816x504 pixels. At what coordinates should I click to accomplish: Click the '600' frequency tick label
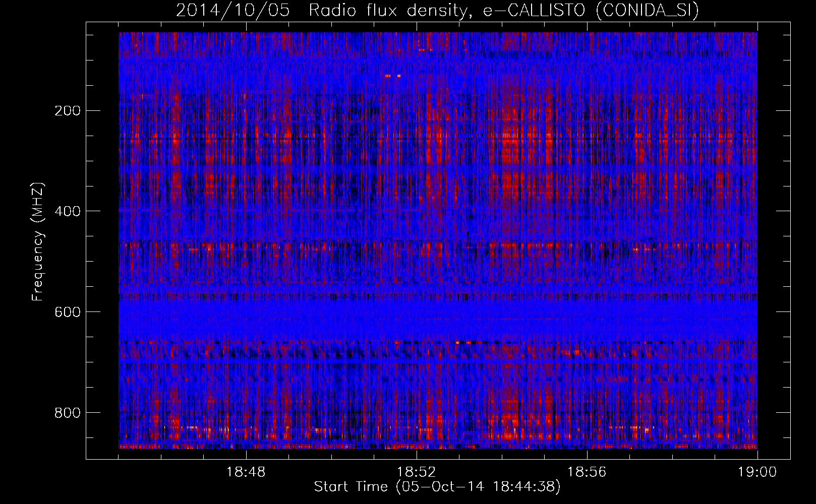coord(67,312)
